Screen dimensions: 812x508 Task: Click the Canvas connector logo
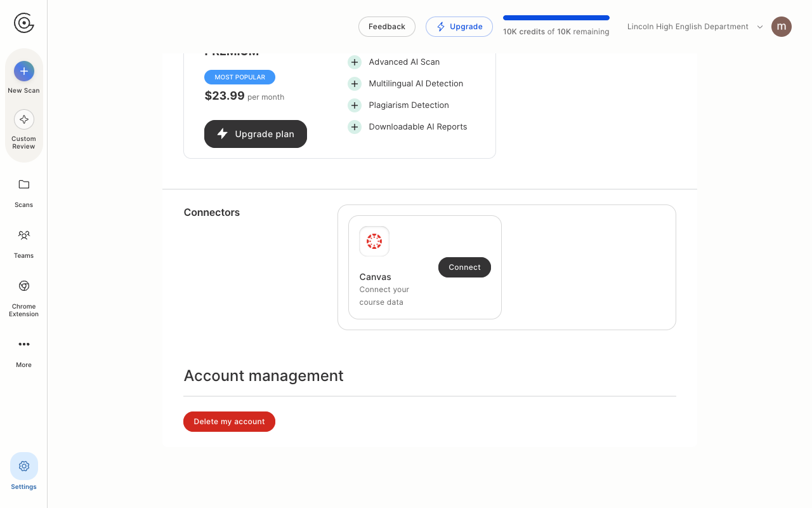pyautogui.click(x=374, y=241)
